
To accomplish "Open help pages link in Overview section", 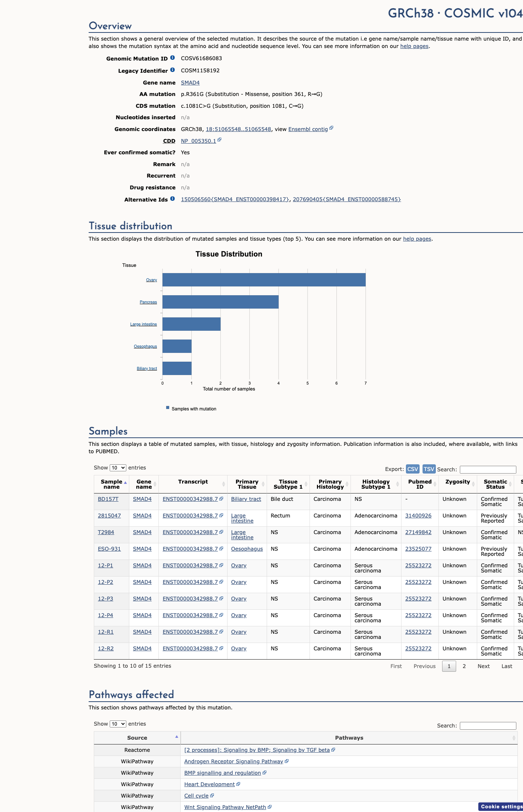I will [x=414, y=46].
